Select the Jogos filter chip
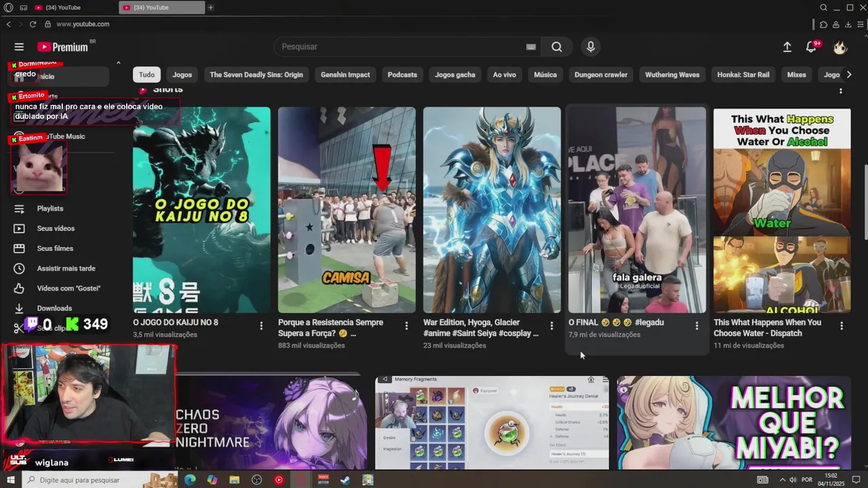This screenshot has height=488, width=868. 182,75
